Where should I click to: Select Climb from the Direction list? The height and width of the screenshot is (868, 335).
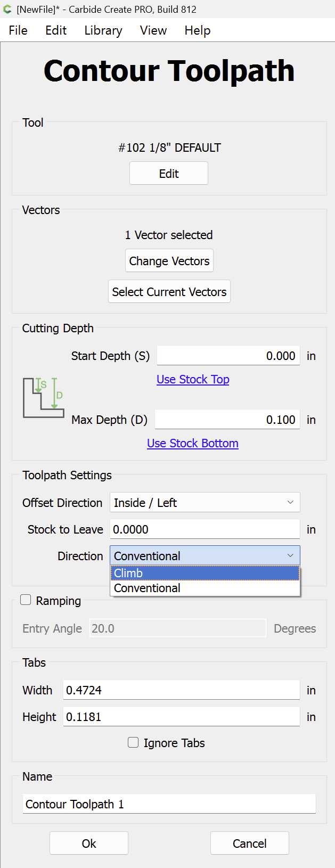205,573
